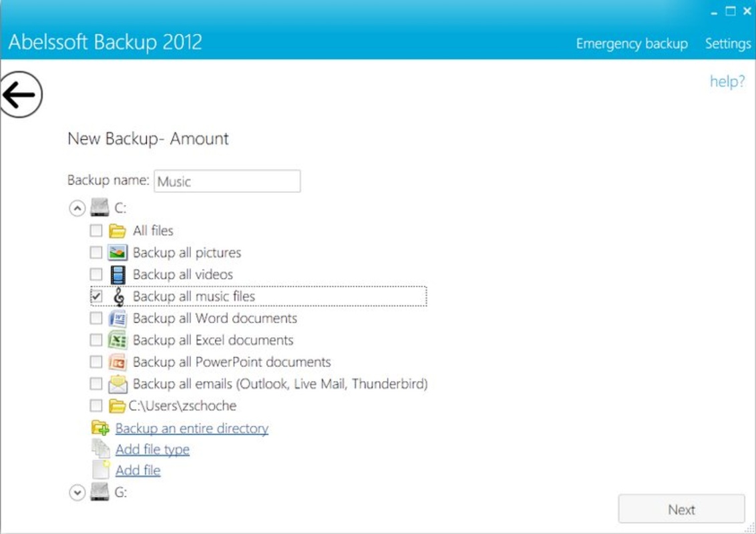
Task: Click the videos film strip icon
Action: coord(118,275)
